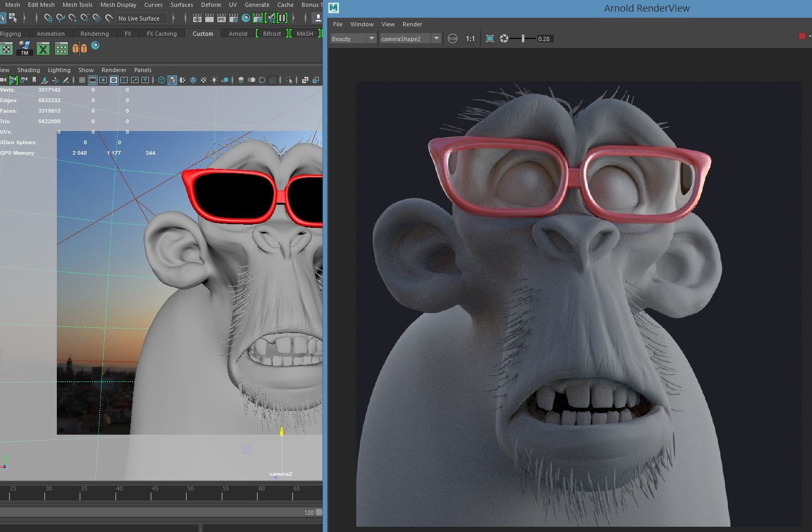
Task: Toggle gate mask in viewport toolbar
Action: point(114,80)
